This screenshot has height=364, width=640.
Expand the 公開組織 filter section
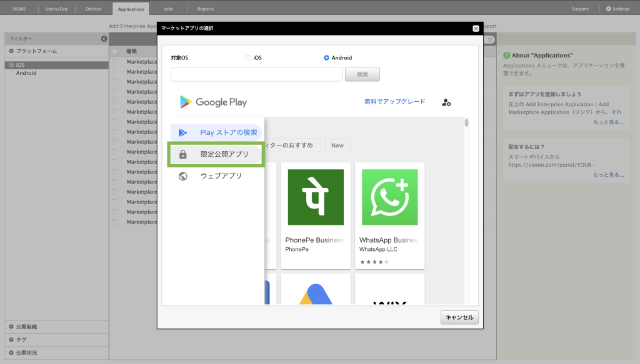11,327
